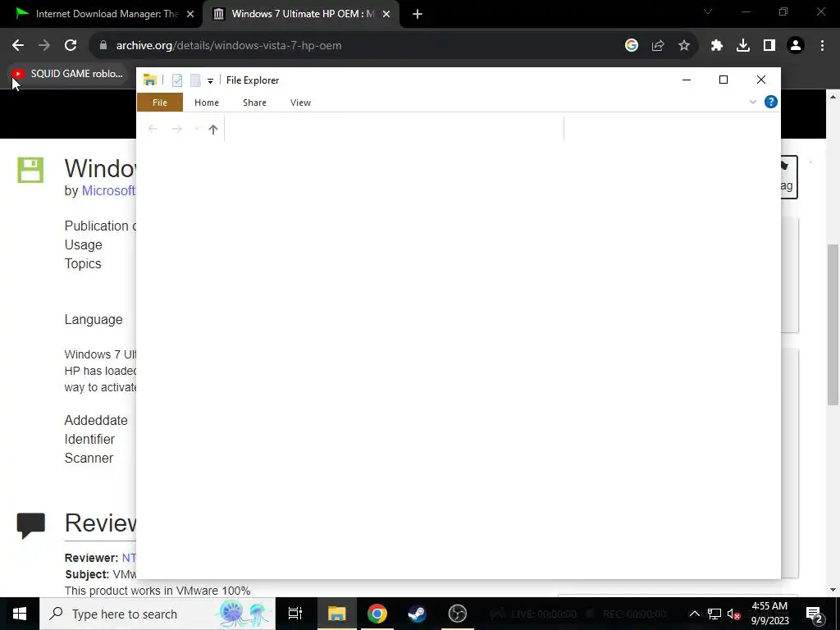The height and width of the screenshot is (630, 840).
Task: Click the reviewer name link
Action: click(x=129, y=558)
